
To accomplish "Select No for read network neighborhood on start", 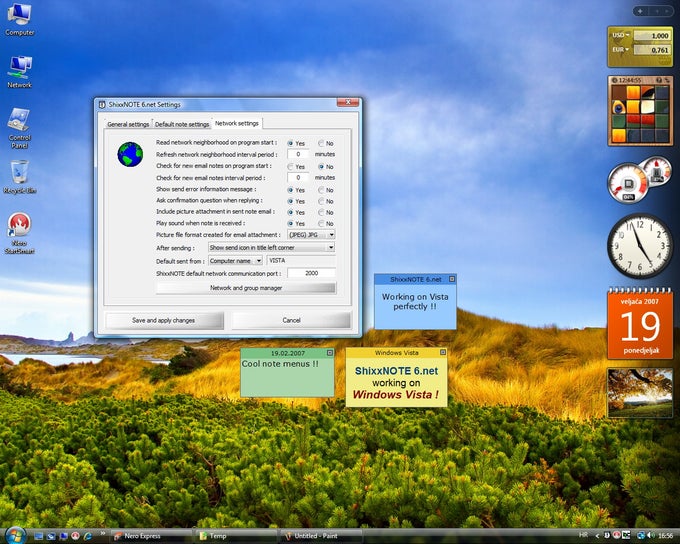I will 321,143.
